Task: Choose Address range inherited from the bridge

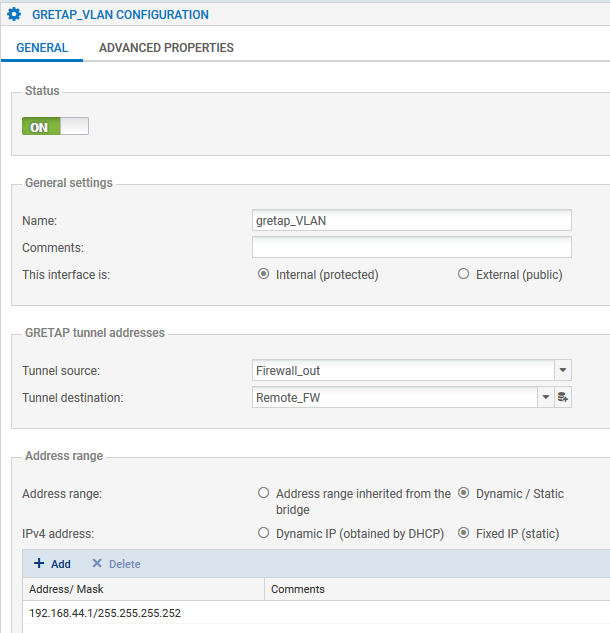Action: tap(264, 493)
